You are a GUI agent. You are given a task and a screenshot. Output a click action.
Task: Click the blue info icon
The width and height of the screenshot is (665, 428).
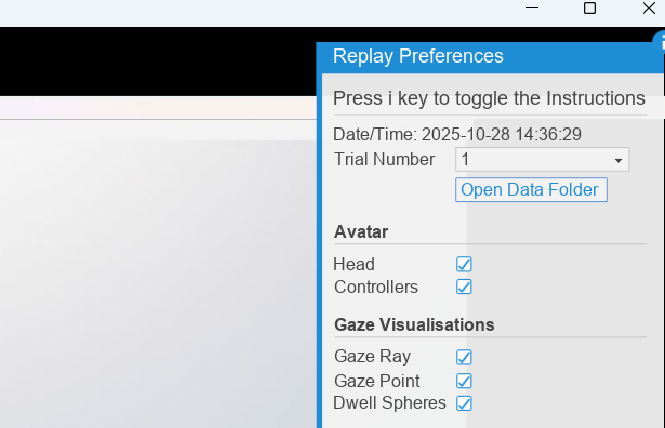(659, 41)
